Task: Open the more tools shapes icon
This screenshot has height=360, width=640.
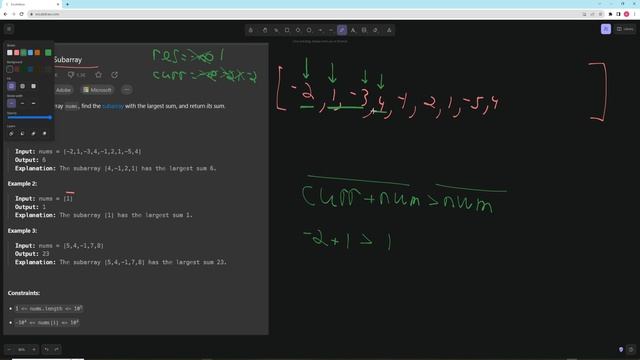Action: point(389,30)
